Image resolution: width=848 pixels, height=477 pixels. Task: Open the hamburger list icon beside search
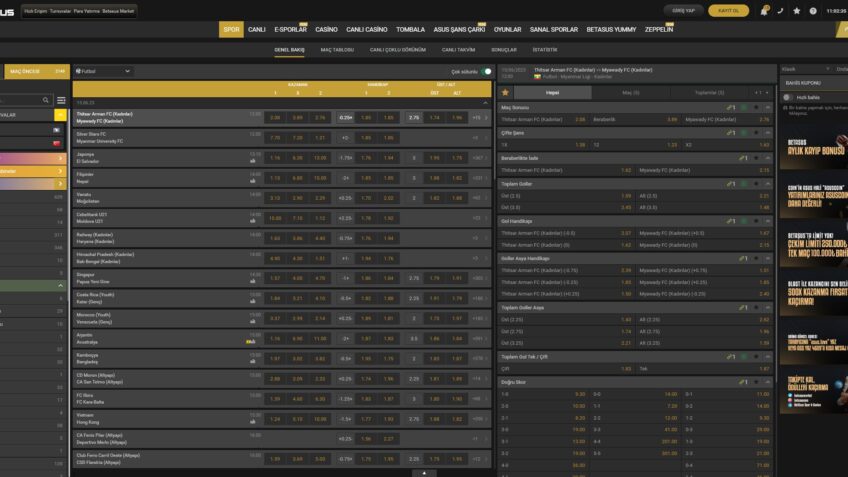pyautogui.click(x=62, y=100)
